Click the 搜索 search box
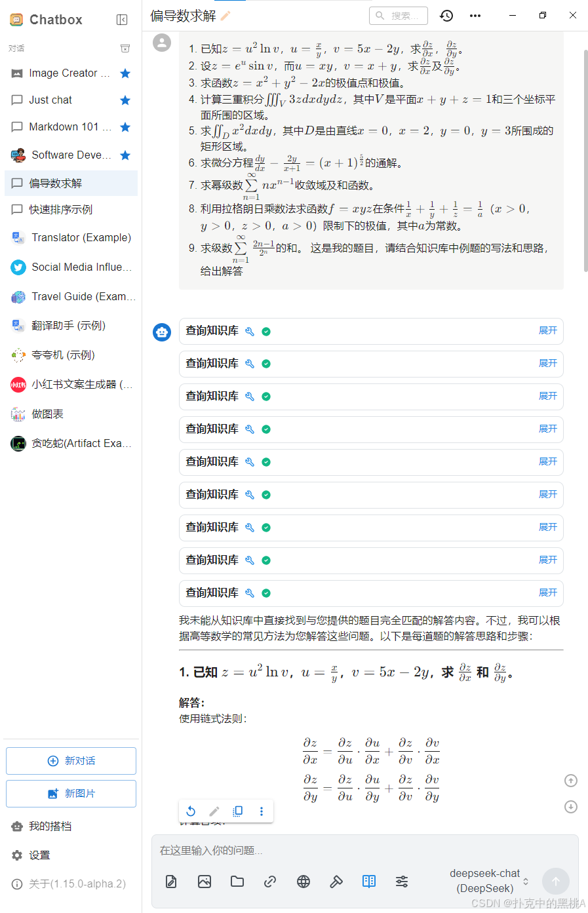Viewport: 588px width, 913px height. click(x=399, y=16)
